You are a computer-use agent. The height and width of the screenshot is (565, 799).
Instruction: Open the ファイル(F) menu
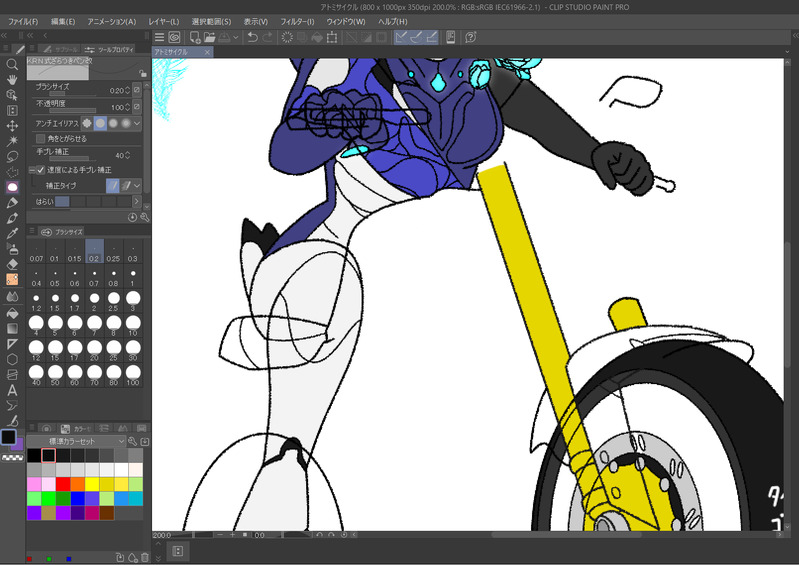coord(23,21)
